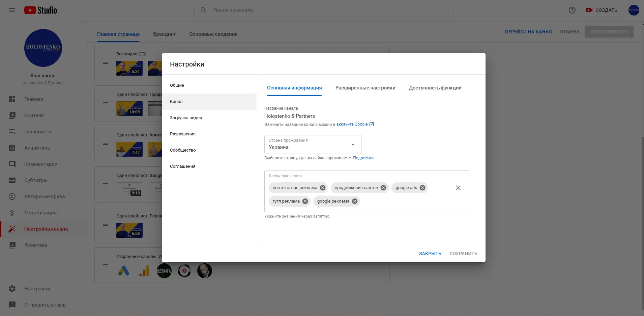Click the Главная dashboard icon
This screenshot has width=644, height=316.
(x=12, y=99)
